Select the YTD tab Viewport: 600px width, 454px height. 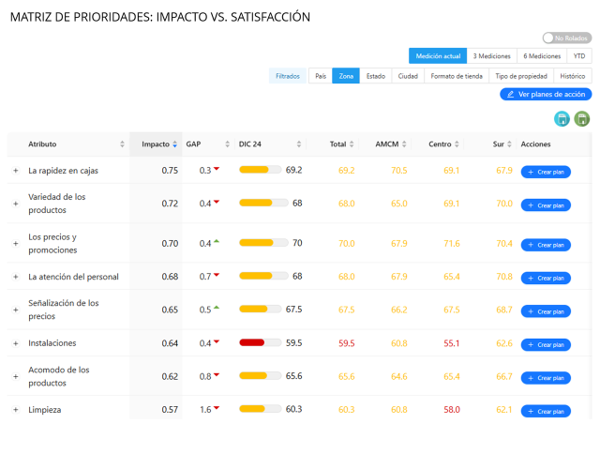pyautogui.click(x=579, y=56)
